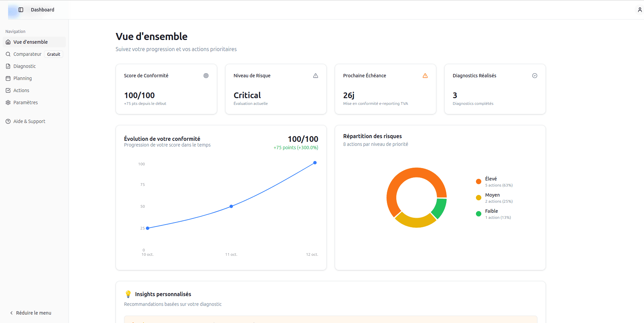Click the checkmark icon on Diagnostics Réalisés
Screen dimensions: 644x323
tap(535, 76)
